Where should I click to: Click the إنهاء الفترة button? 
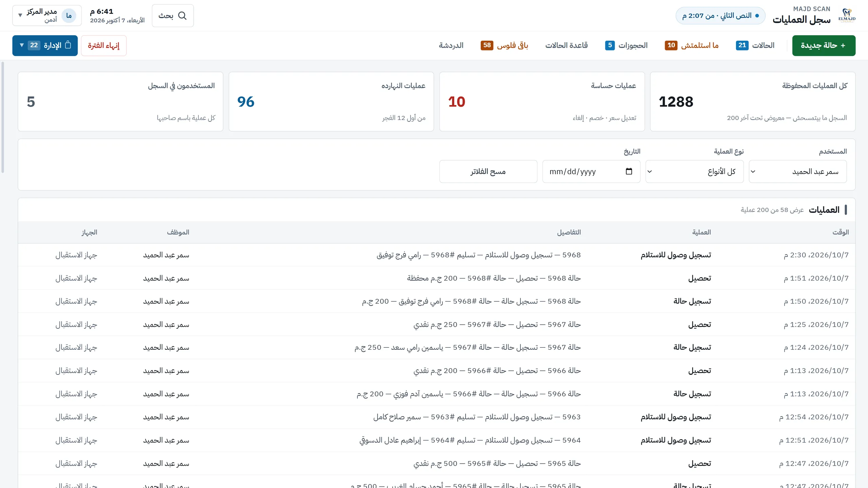(104, 45)
